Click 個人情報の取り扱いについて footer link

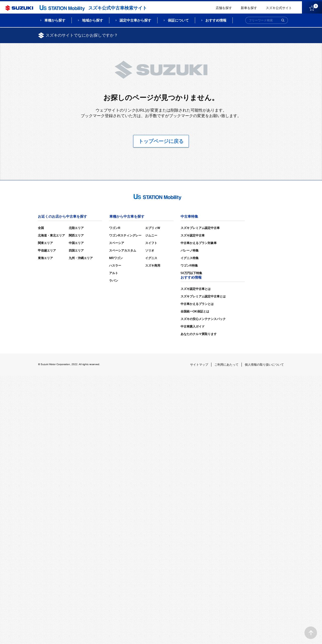(x=264, y=365)
